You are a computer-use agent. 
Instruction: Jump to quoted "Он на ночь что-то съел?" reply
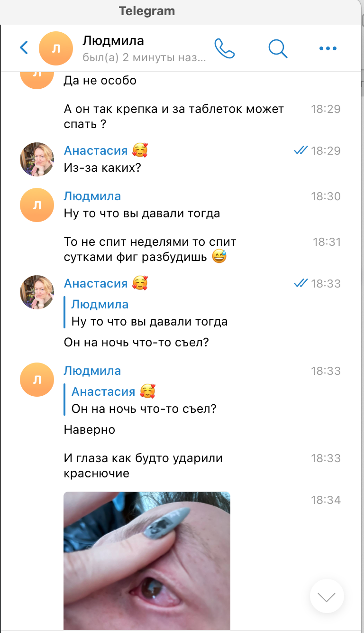click(x=143, y=400)
